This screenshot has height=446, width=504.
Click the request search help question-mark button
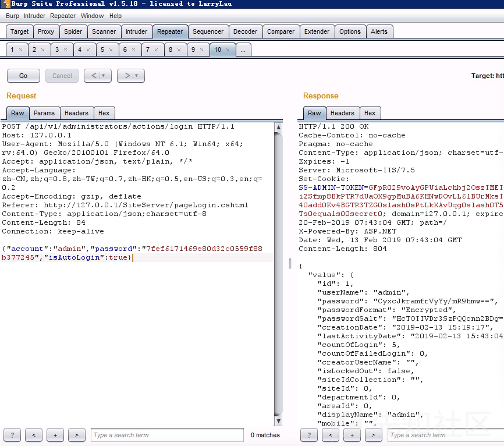coord(12,435)
